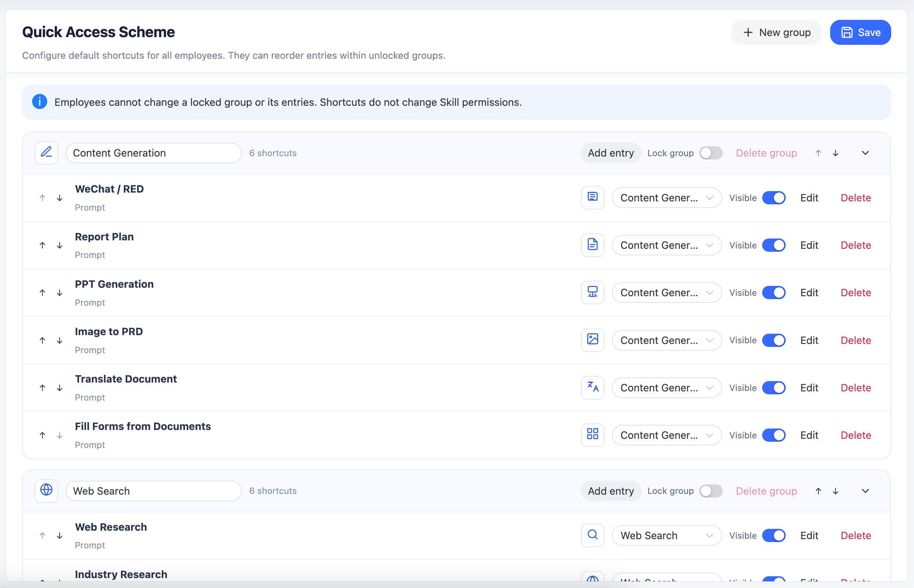Disable visibility for Translate Document
Viewport: 914px width, 588px height.
point(774,388)
